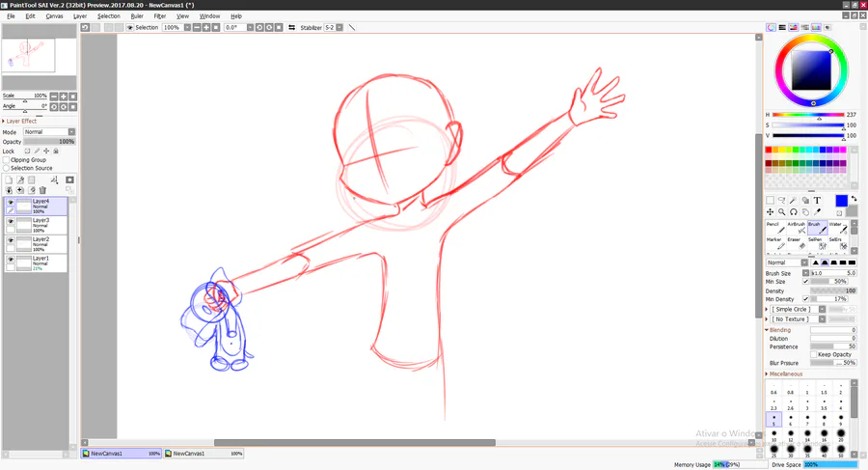
Task: Select the Hand tool
Action: 805,211
